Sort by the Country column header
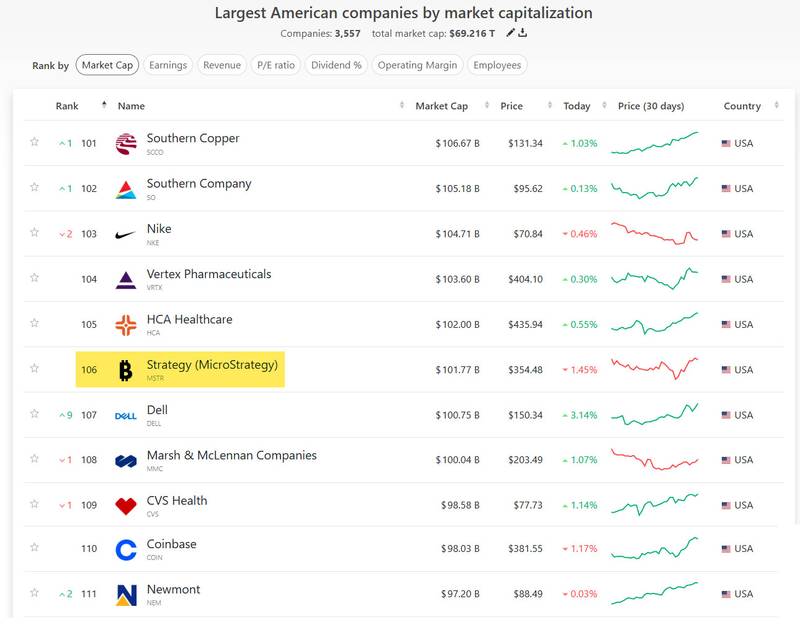800x634 pixels. (742, 106)
